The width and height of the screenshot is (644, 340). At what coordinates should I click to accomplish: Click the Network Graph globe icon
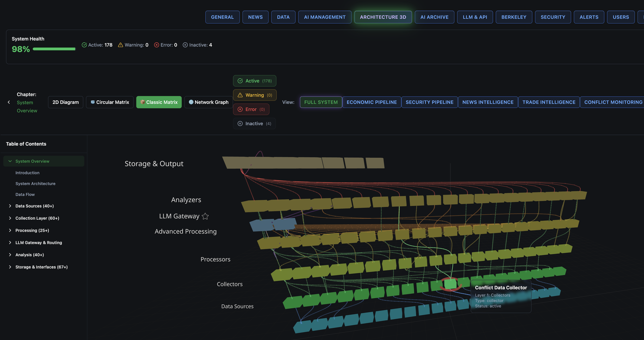pos(191,102)
